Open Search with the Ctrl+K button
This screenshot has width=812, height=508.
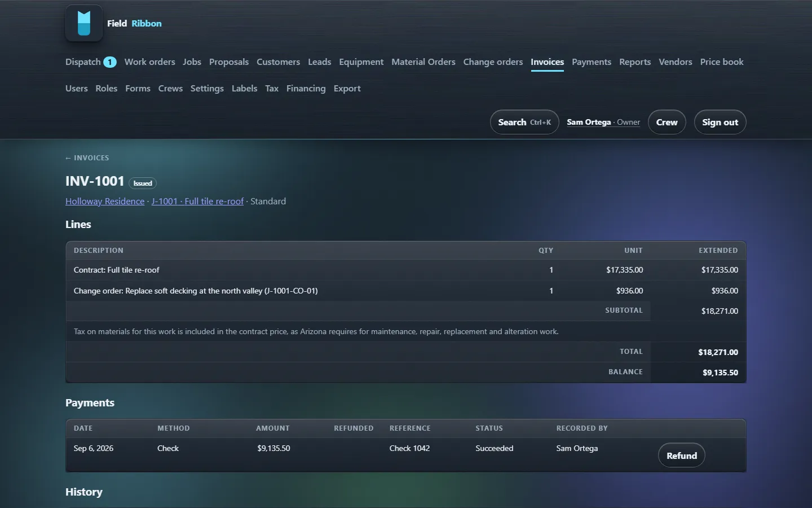[x=524, y=122]
